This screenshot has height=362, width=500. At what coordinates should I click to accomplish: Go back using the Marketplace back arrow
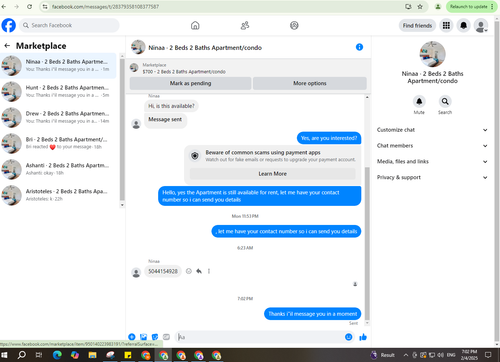7,46
